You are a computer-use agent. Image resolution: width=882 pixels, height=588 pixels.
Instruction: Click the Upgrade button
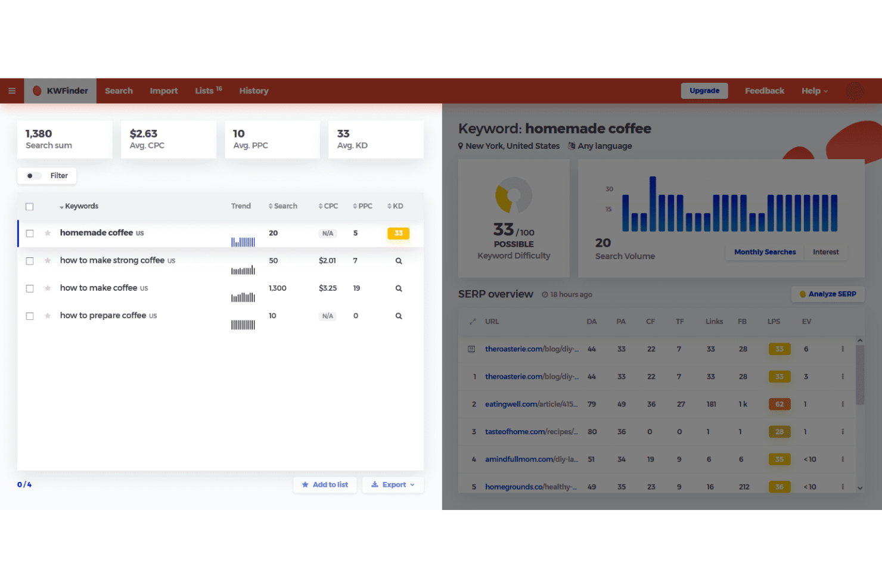pyautogui.click(x=704, y=91)
